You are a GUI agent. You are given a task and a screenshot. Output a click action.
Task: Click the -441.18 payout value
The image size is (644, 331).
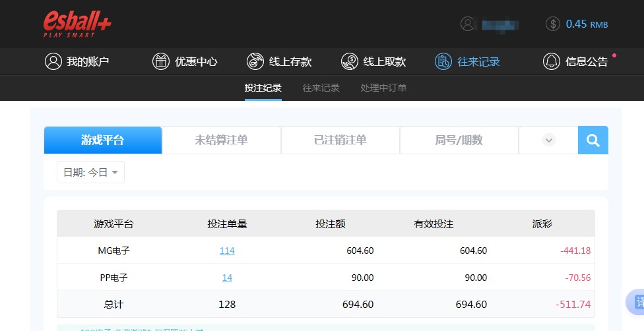[x=575, y=251]
